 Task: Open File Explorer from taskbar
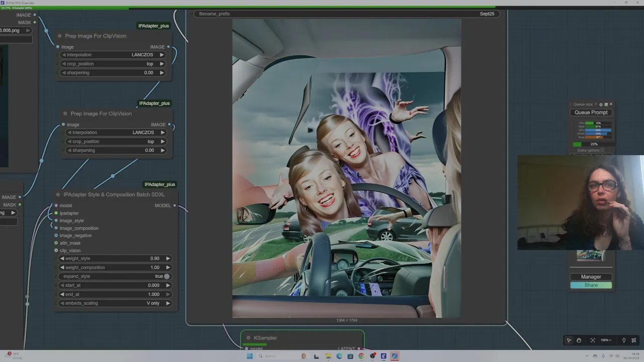(328, 356)
